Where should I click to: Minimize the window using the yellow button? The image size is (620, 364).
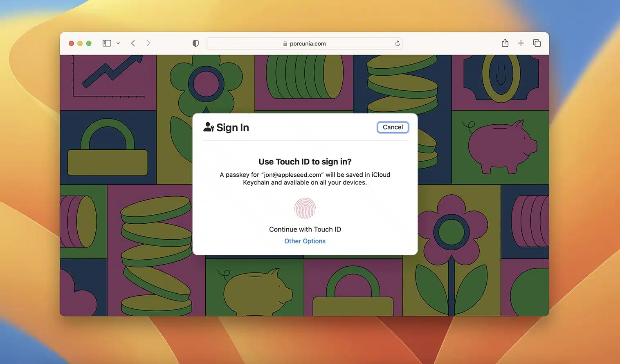coord(80,43)
